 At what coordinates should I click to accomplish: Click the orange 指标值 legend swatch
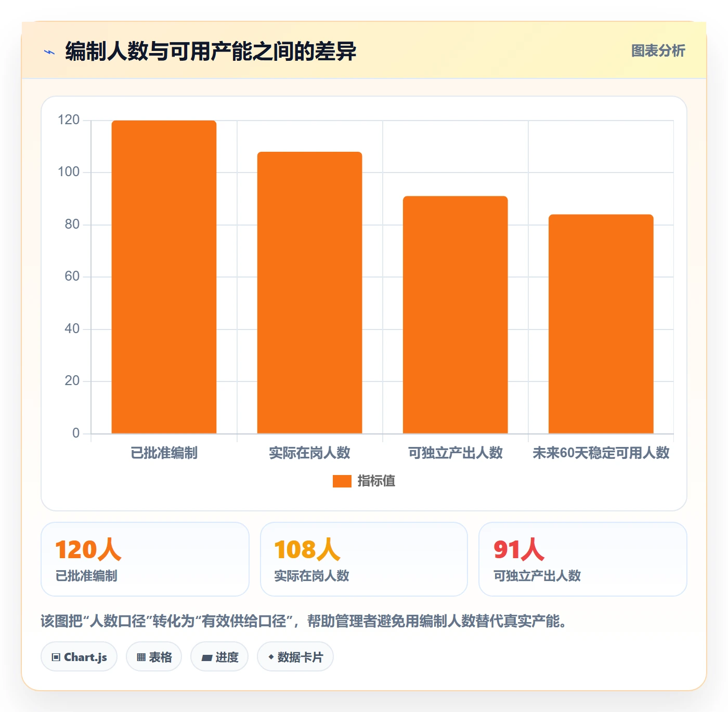[x=342, y=481]
